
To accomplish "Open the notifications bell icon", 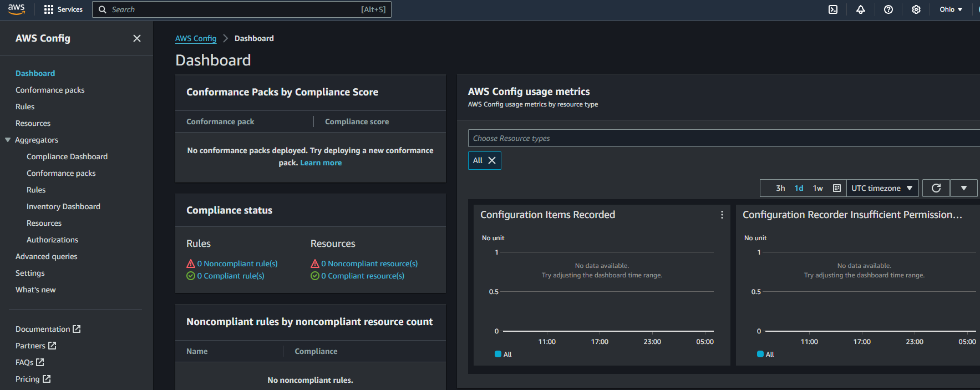I will [860, 9].
